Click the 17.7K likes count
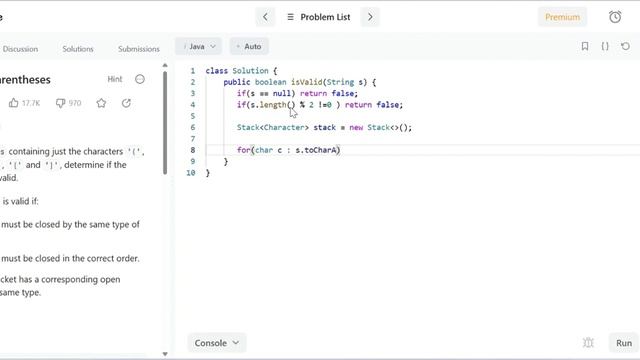This screenshot has height=360, width=640. tap(31, 103)
